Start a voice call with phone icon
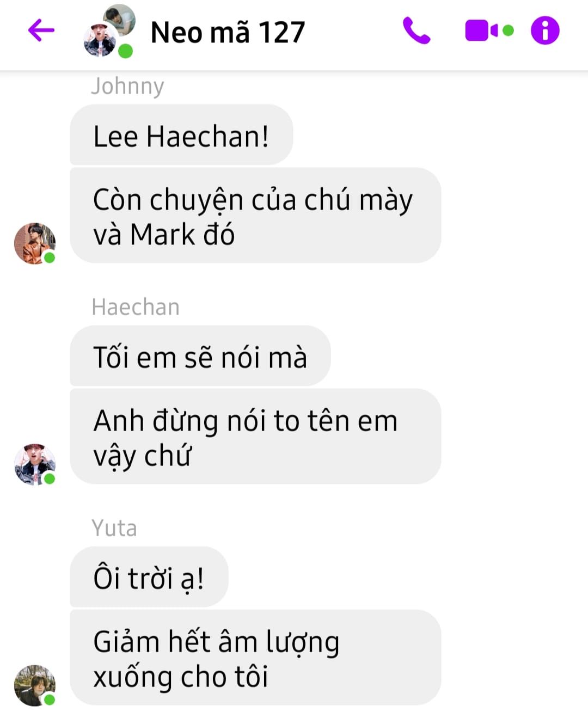 pos(416,30)
